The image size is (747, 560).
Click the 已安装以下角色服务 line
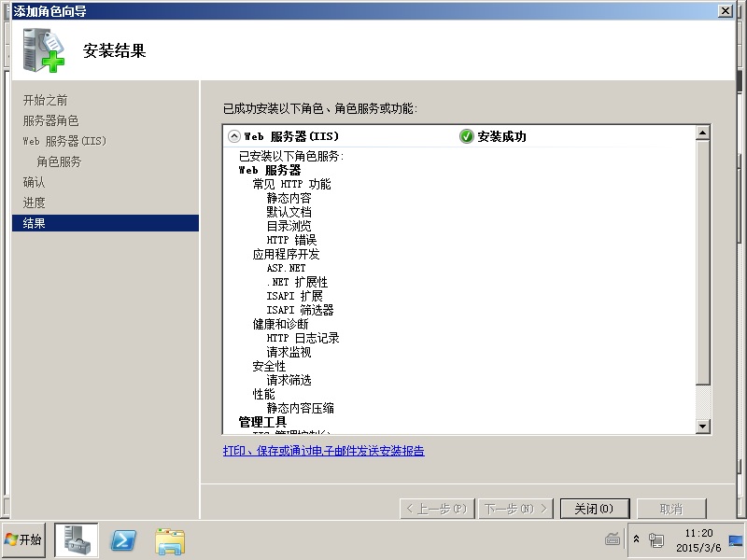291,156
